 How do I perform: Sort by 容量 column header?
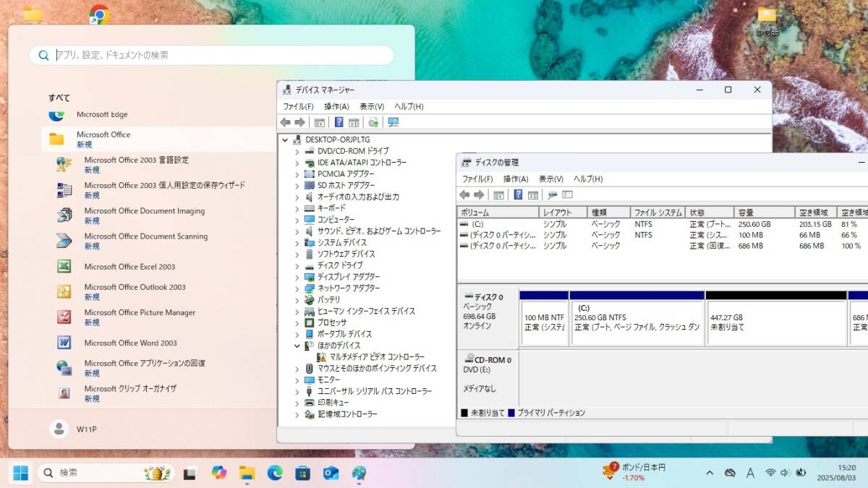pos(765,213)
